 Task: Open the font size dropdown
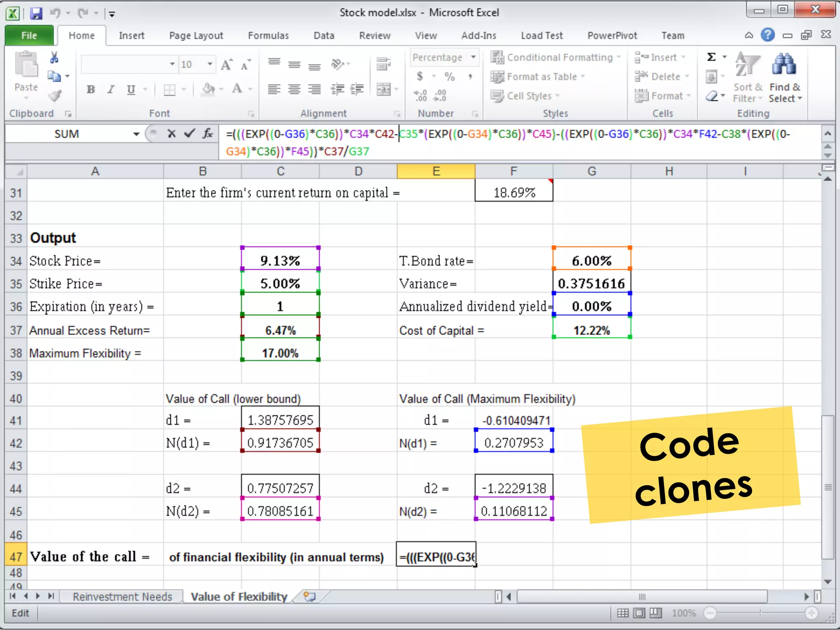210,64
